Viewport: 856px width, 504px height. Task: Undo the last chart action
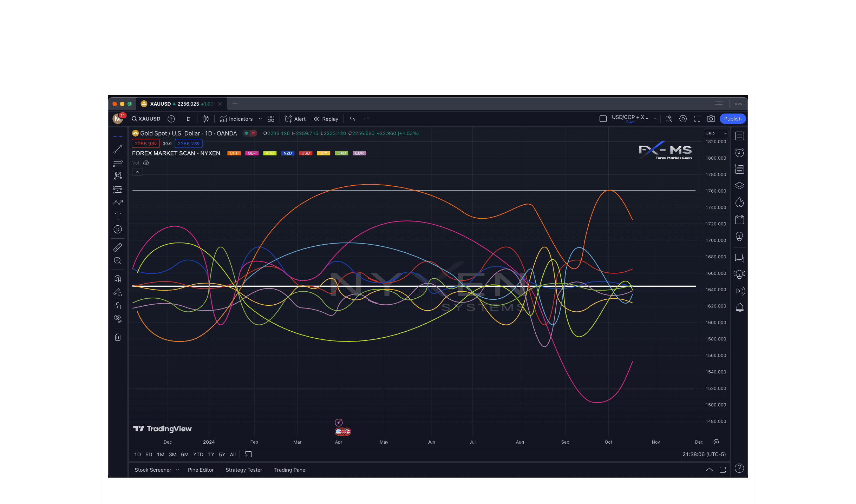point(352,119)
